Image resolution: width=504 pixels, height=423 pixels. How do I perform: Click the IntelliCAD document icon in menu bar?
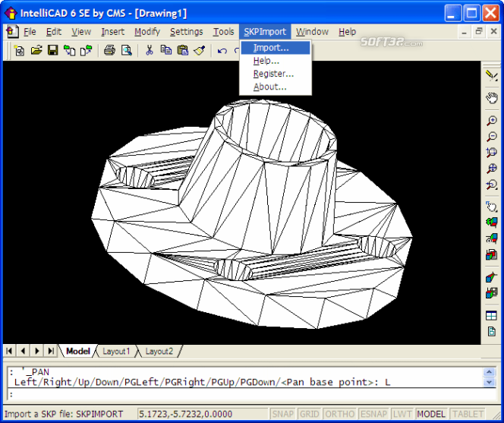[12, 32]
